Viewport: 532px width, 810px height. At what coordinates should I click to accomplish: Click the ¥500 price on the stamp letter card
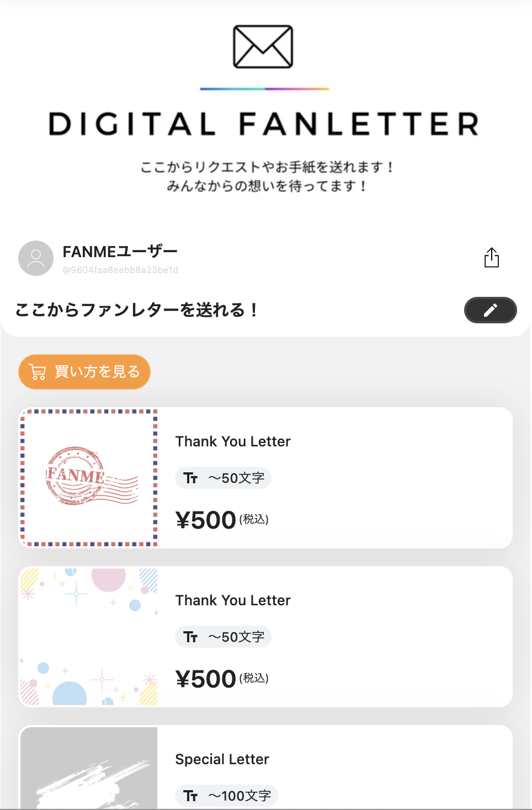[206, 520]
